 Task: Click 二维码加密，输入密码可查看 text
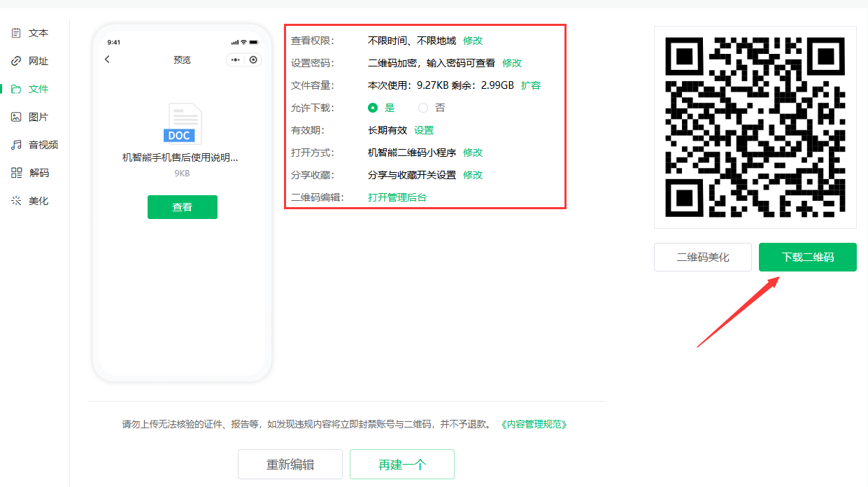pyautogui.click(x=432, y=63)
